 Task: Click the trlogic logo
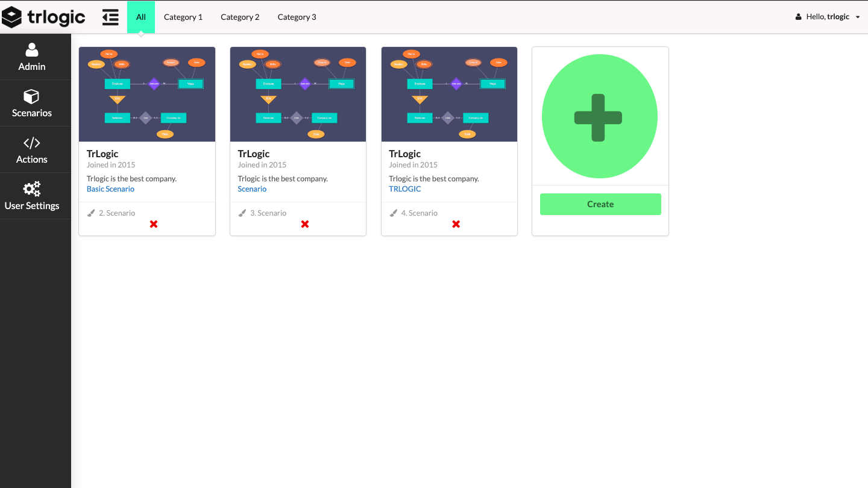[43, 17]
